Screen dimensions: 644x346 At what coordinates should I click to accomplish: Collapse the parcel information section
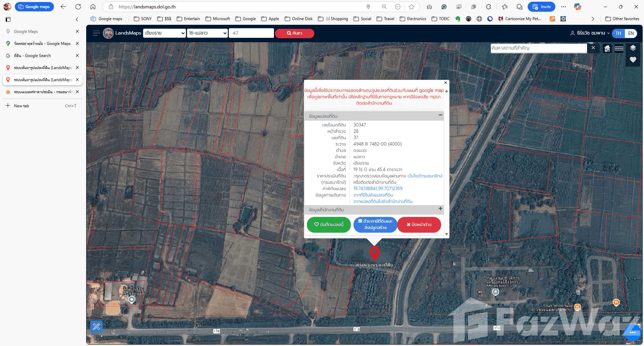pos(440,115)
